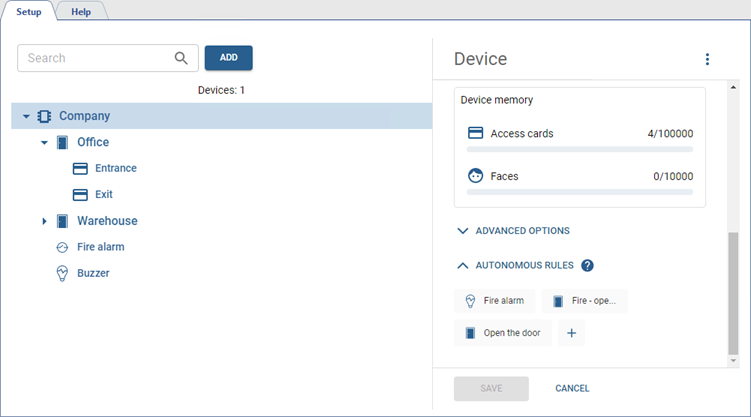Viewport: 751px width, 417px height.
Task: Click the Entrance card reader icon
Action: tap(80, 168)
